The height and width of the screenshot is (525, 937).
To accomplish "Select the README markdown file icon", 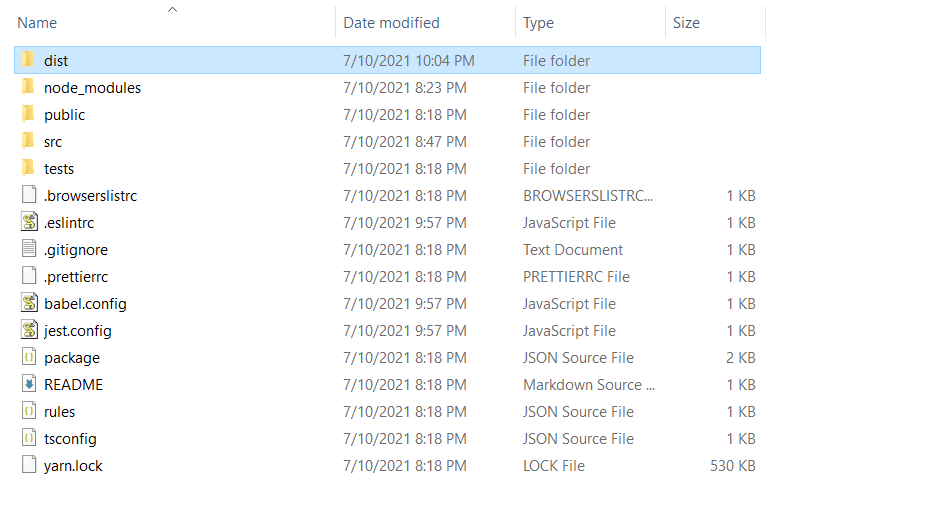I will [x=28, y=384].
